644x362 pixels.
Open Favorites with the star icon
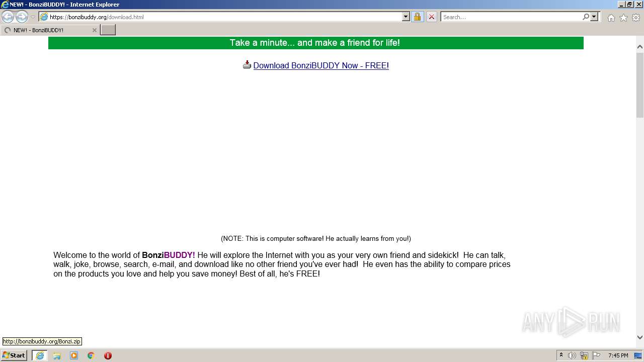[623, 18]
